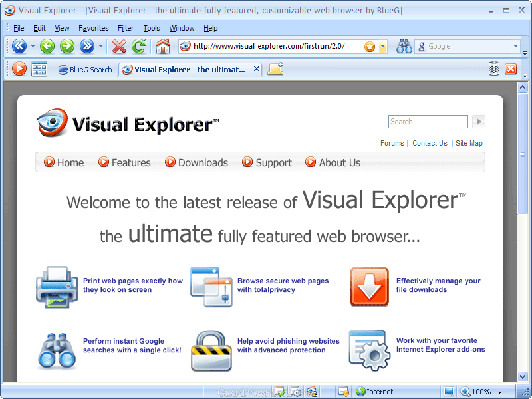Open fast back history dropdown arrow
Image resolution: width=532 pixels, height=399 pixels.
[x=33, y=46]
